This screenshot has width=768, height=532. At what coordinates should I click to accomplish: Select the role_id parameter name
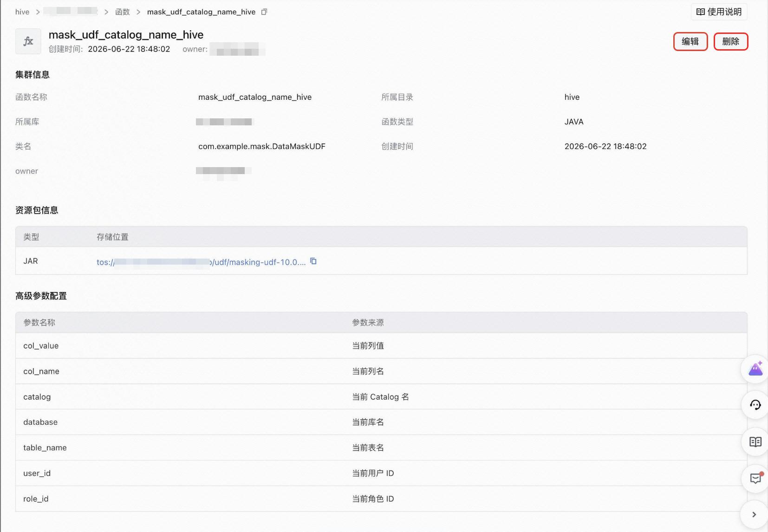(36, 499)
